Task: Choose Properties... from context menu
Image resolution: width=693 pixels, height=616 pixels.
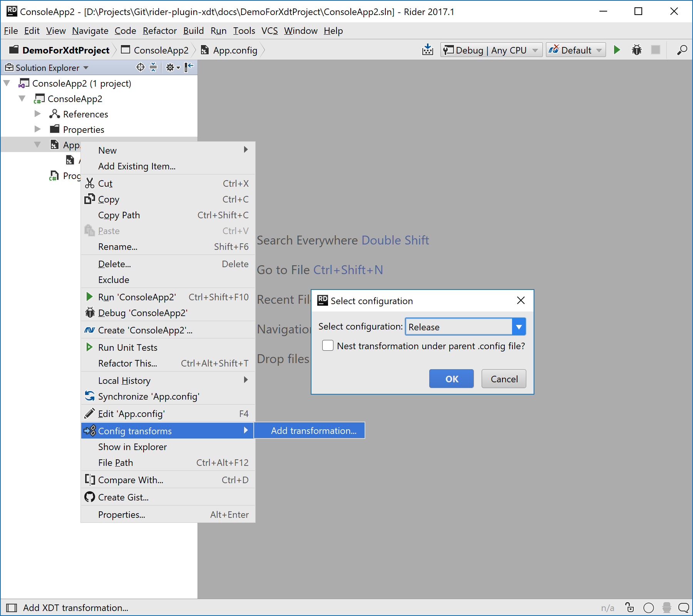Action: click(x=168, y=515)
